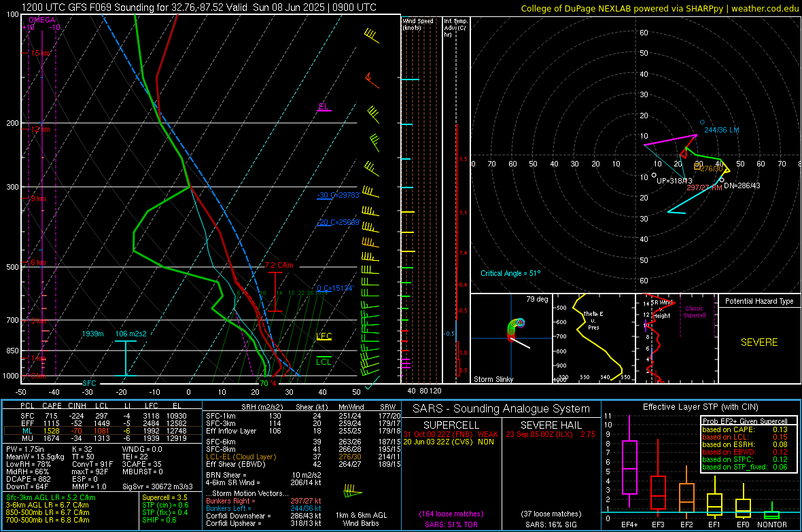The width and height of the screenshot is (802, 532).
Task: Select the yellow LFC marker label
Action: (x=324, y=336)
